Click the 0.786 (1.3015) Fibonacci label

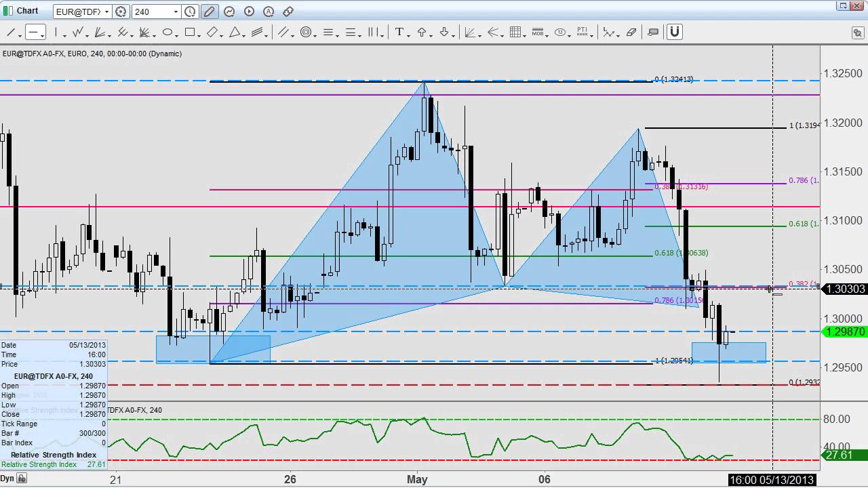[x=679, y=300]
